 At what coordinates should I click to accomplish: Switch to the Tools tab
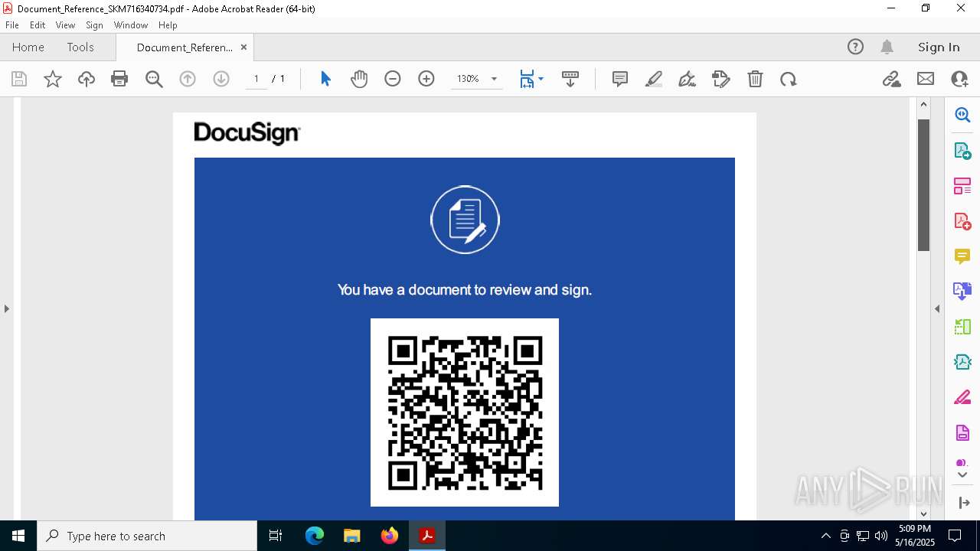(80, 47)
